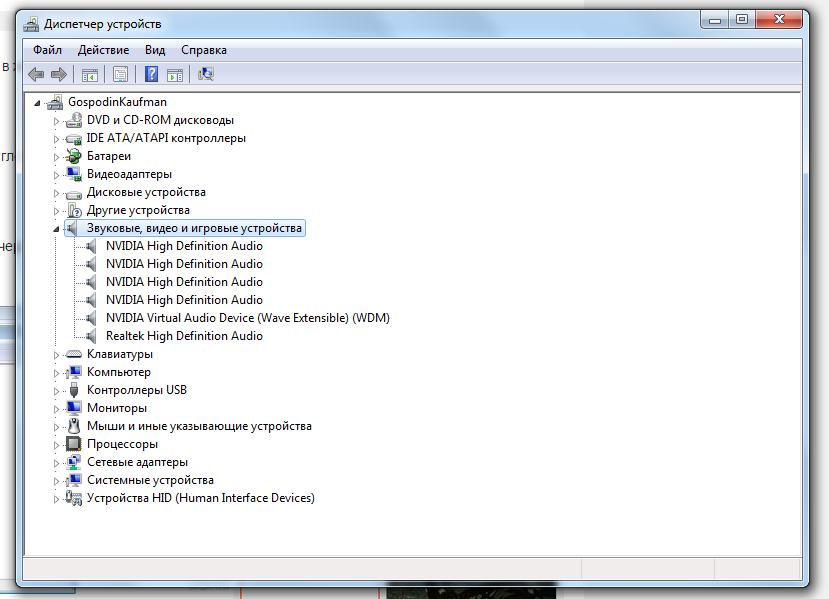Image resolution: width=829 pixels, height=599 pixels.
Task: Click the show/hide console tree toolbar icon
Action: click(x=90, y=74)
